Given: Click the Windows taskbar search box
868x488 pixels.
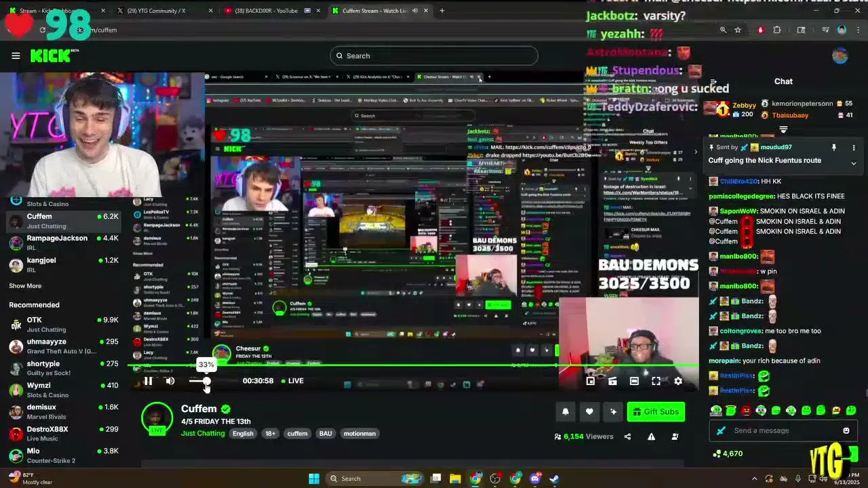Looking at the screenshot, I should [375, 479].
